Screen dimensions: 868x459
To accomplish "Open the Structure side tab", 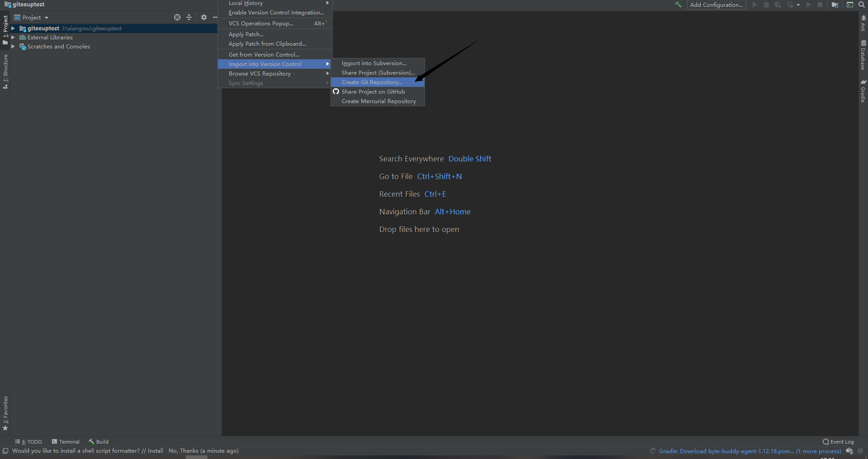I will [x=6, y=72].
